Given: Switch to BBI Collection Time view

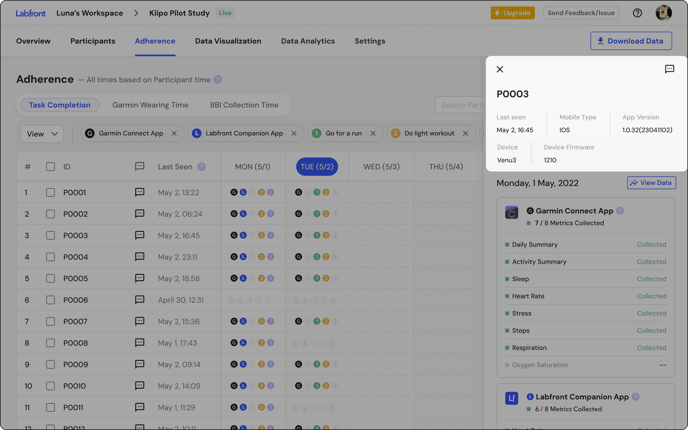Looking at the screenshot, I should point(244,105).
